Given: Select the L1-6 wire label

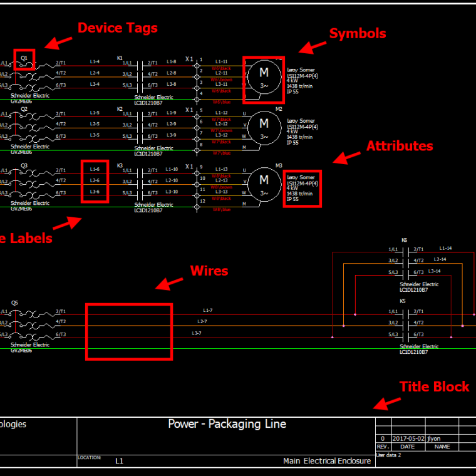Looking at the screenshot, I should 95,169.
